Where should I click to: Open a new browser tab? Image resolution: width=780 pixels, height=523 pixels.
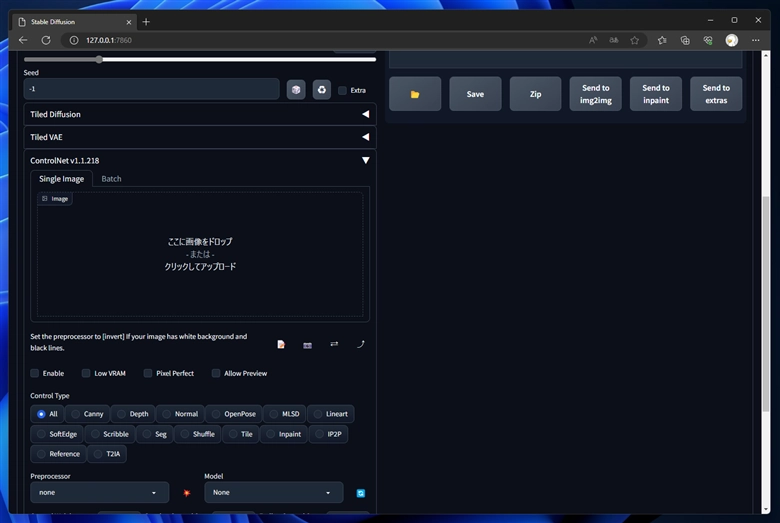click(146, 22)
